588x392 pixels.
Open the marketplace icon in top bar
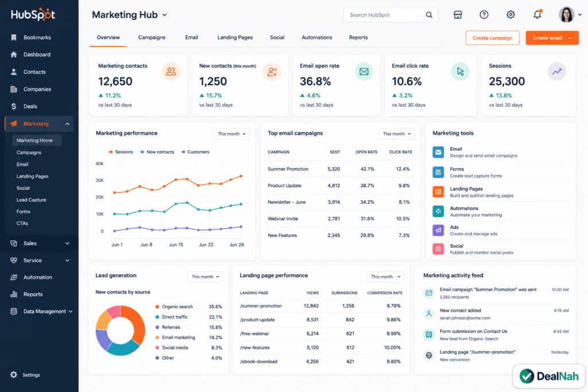[x=458, y=15]
